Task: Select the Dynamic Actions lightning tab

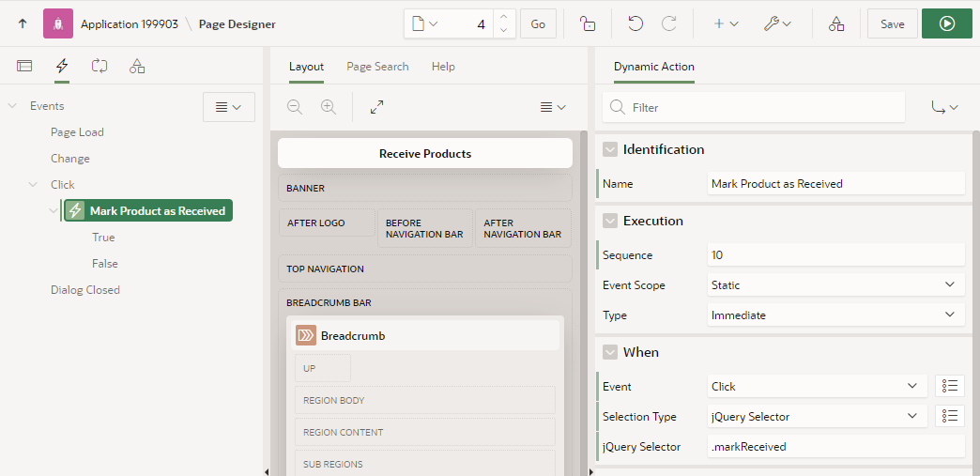Action: 62,66
